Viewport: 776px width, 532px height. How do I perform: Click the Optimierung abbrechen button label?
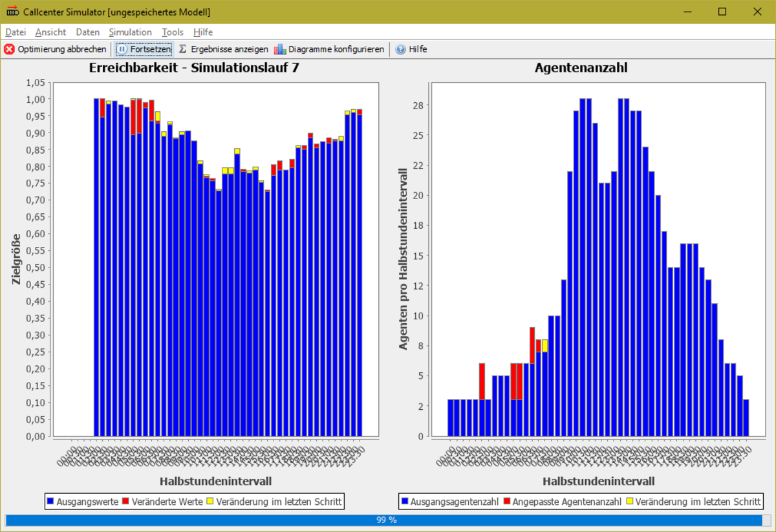click(x=62, y=49)
